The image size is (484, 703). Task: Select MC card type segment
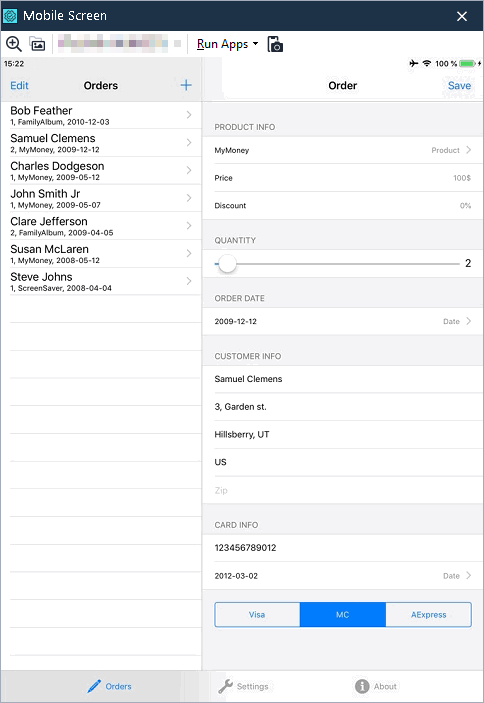[x=343, y=614]
